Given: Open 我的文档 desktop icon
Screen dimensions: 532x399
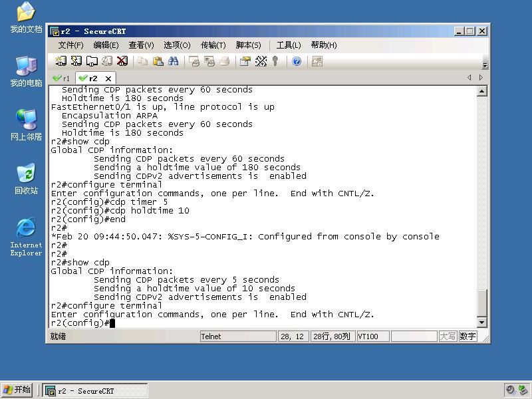Looking at the screenshot, I should [26, 18].
